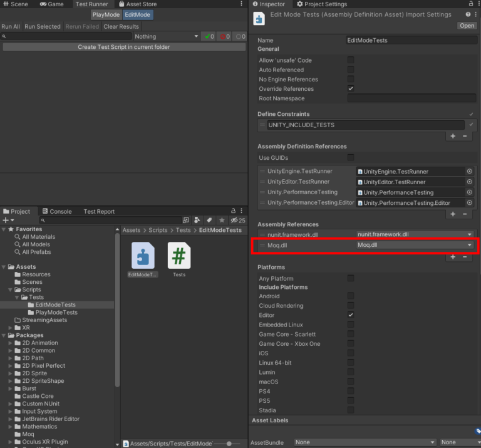Viewport: 481px width, 448px height.
Task: Click the plus icon under Define Constraints
Action: coord(453,136)
